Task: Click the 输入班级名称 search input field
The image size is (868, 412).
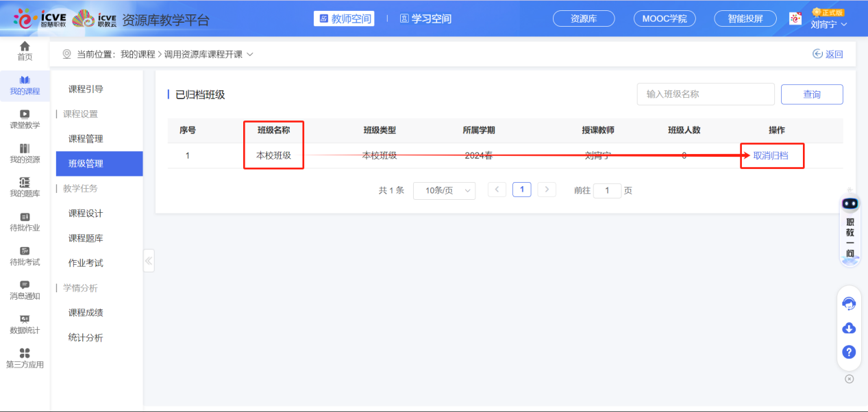Action: [x=706, y=94]
